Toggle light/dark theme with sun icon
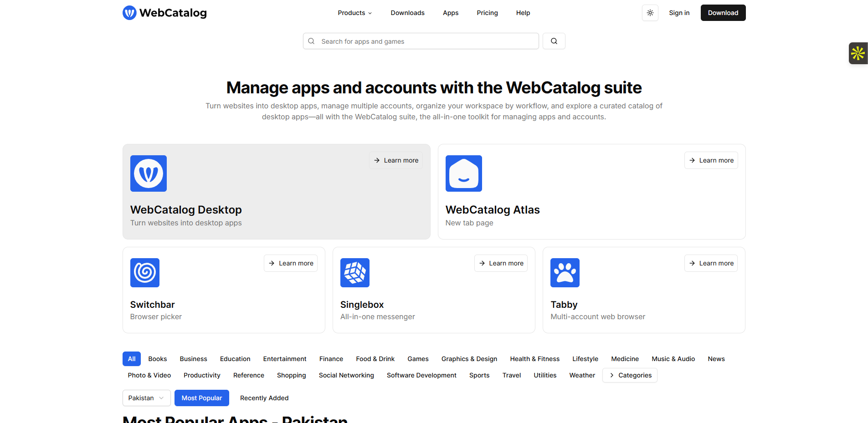The image size is (868, 423). coord(650,13)
